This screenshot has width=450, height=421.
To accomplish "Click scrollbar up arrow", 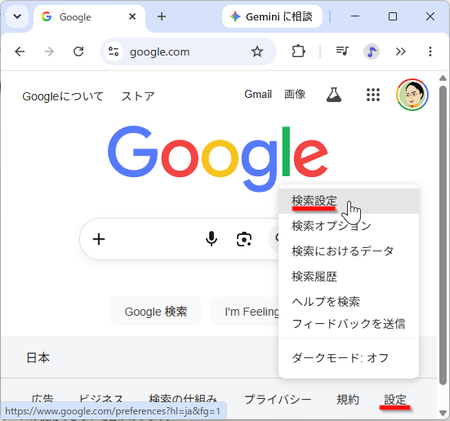I will [x=443, y=78].
